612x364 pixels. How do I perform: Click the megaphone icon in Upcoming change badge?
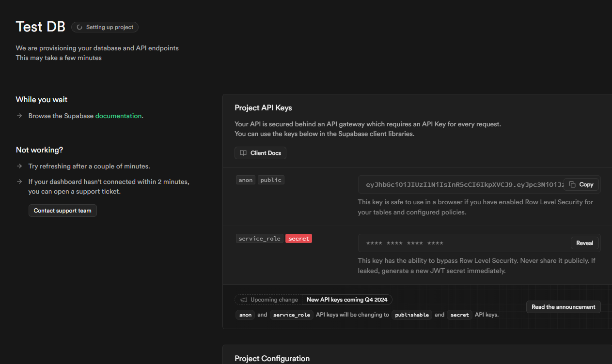(244, 300)
